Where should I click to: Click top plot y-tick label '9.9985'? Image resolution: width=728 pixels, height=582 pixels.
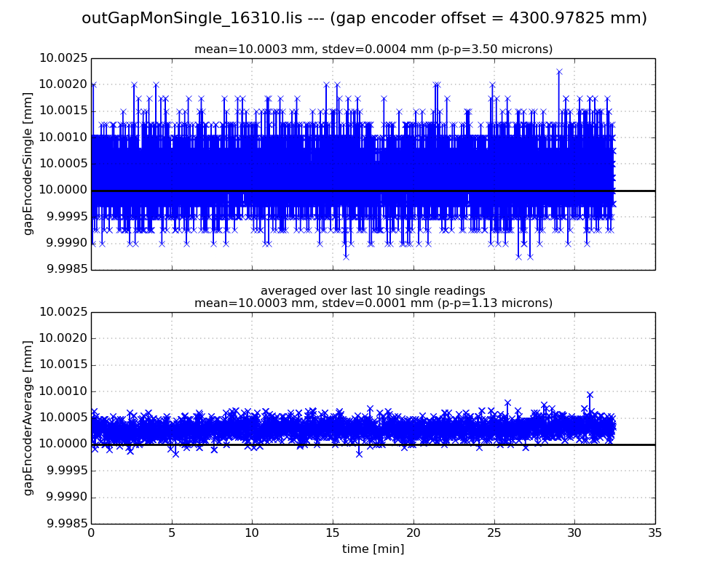[x=66, y=270]
